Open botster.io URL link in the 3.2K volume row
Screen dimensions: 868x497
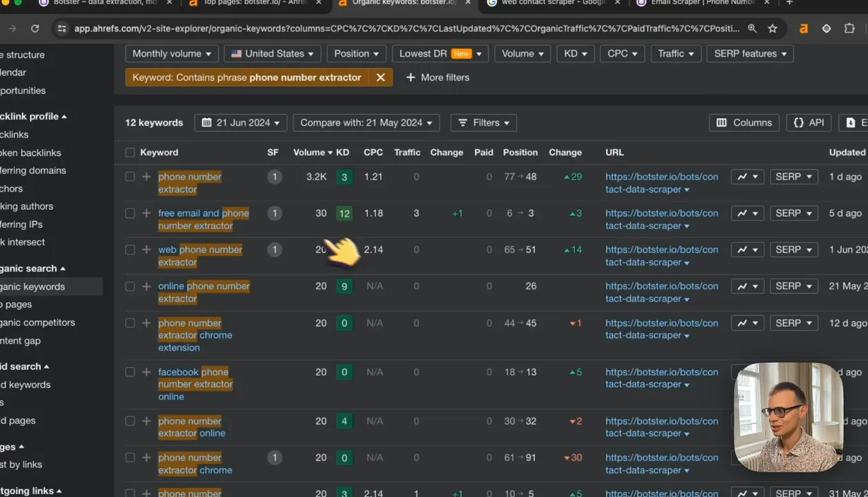tap(662, 183)
